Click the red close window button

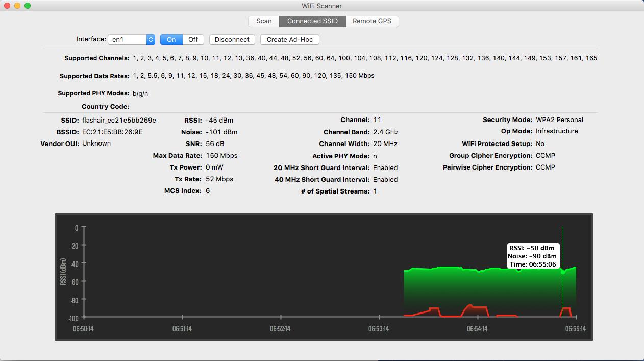(7, 6)
